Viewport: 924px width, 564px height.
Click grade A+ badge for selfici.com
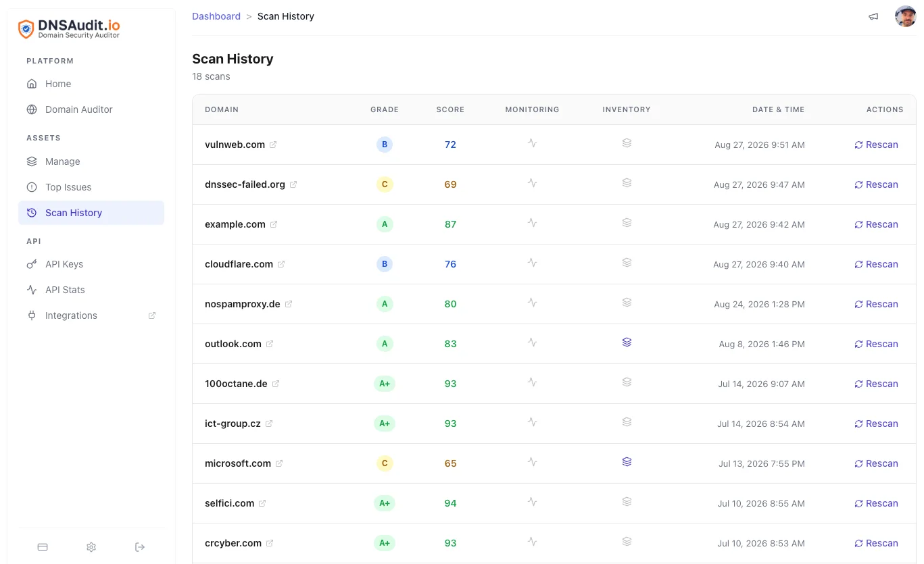click(385, 503)
